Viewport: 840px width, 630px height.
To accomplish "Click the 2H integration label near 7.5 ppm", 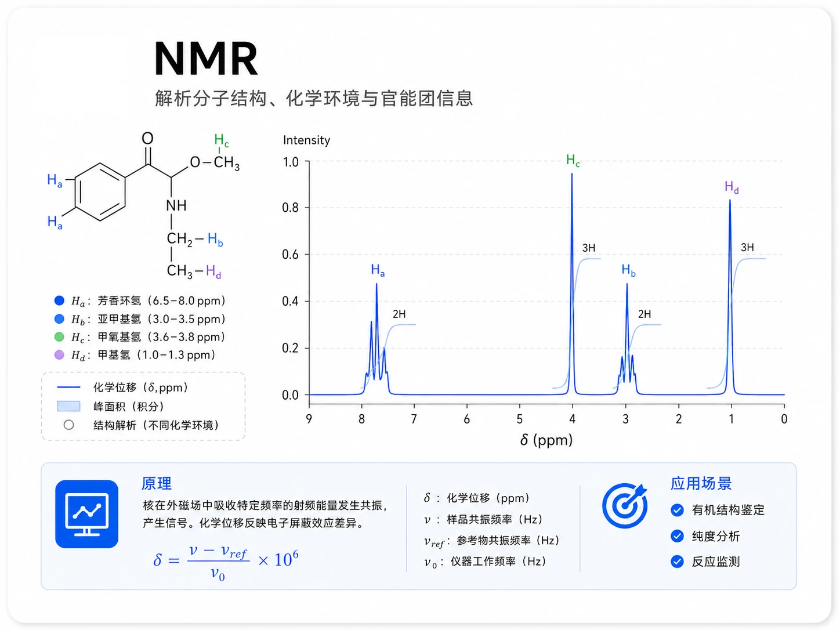I will click(x=399, y=314).
